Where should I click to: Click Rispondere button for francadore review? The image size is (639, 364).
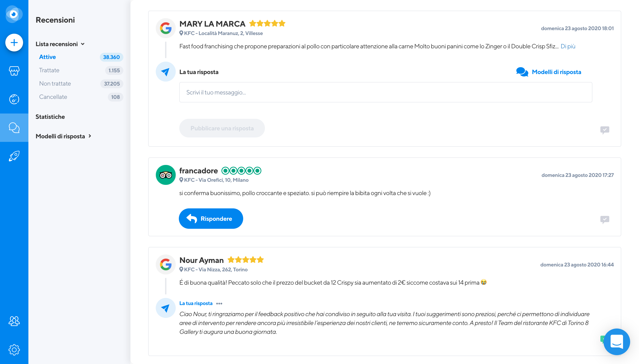(211, 219)
